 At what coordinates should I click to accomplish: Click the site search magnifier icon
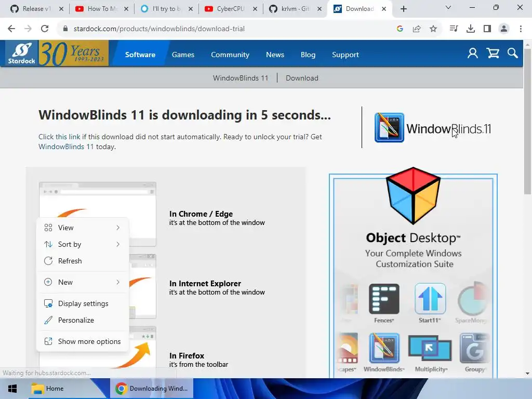[512, 54]
